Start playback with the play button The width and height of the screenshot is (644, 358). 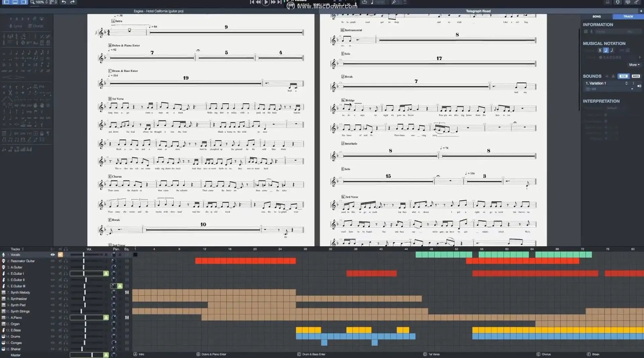coord(266,2)
